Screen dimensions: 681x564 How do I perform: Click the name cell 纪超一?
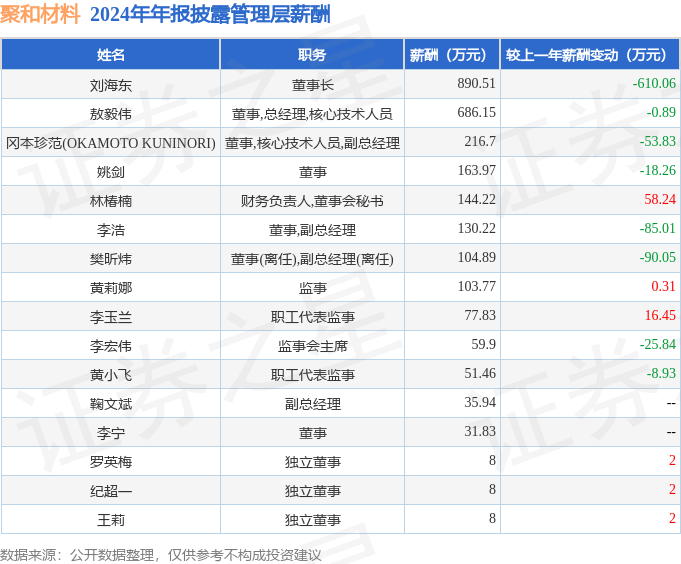(x=111, y=491)
